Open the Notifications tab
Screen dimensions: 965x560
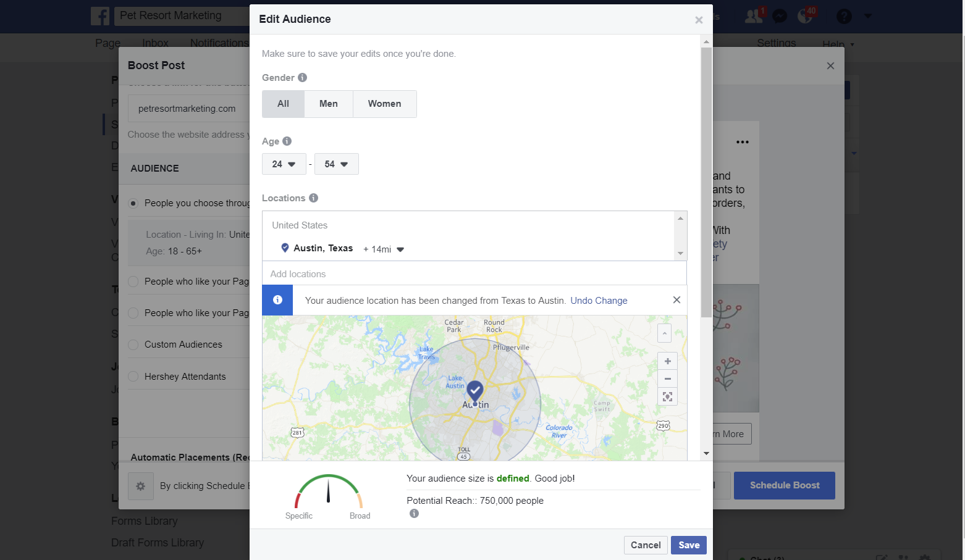click(x=219, y=43)
